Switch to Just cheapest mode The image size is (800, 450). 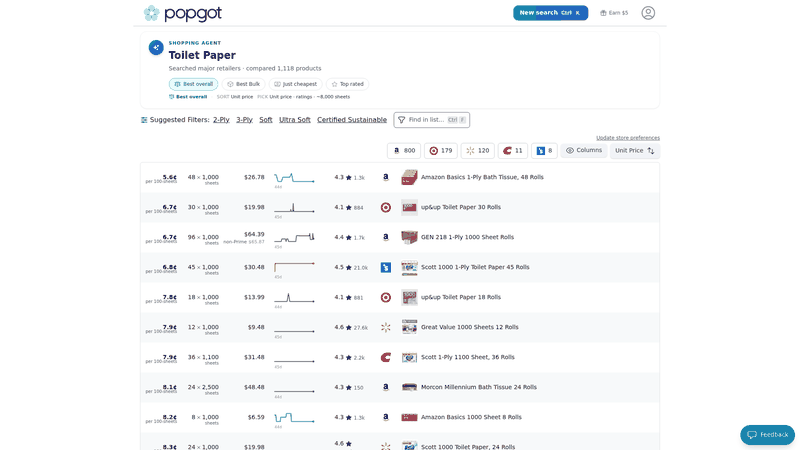296,84
